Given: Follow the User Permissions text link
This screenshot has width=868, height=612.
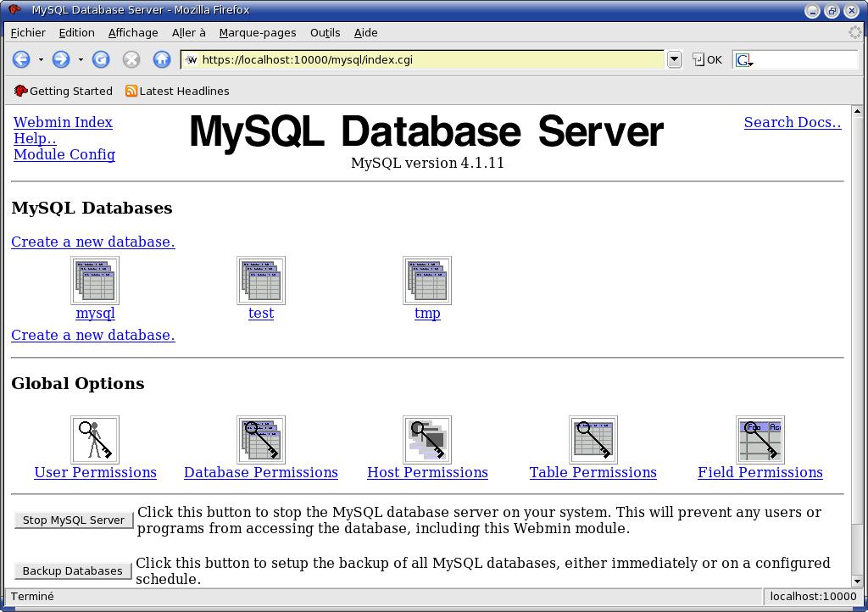Looking at the screenshot, I should coord(95,472).
